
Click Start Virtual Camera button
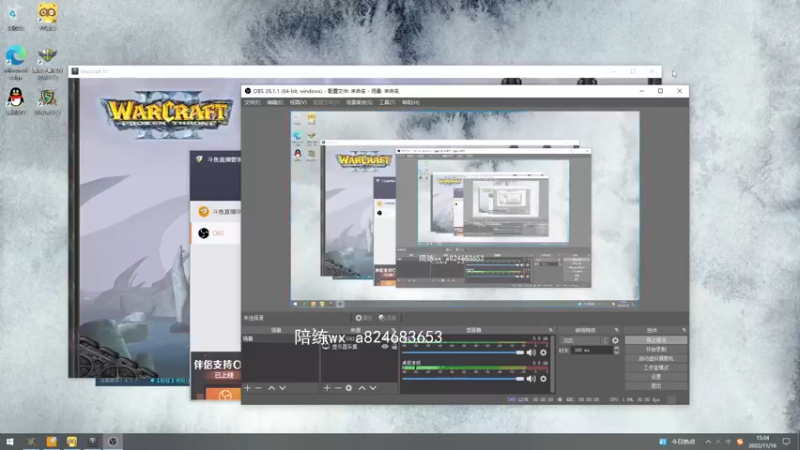click(x=656, y=359)
